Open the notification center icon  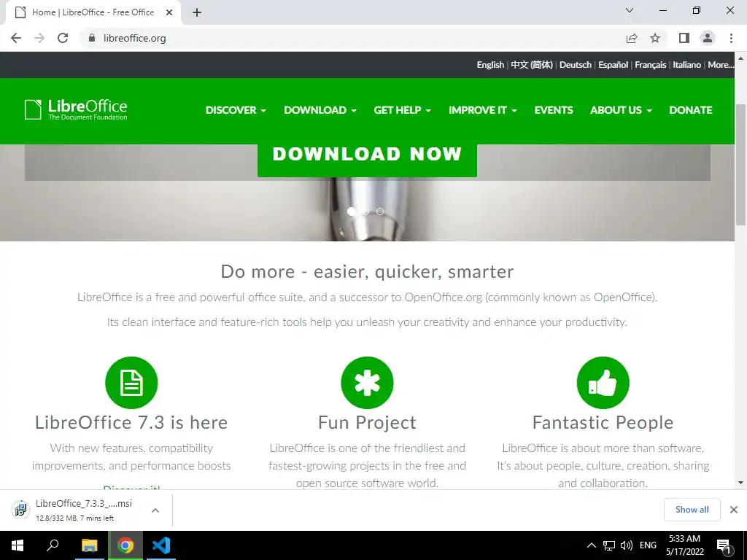pos(724,546)
